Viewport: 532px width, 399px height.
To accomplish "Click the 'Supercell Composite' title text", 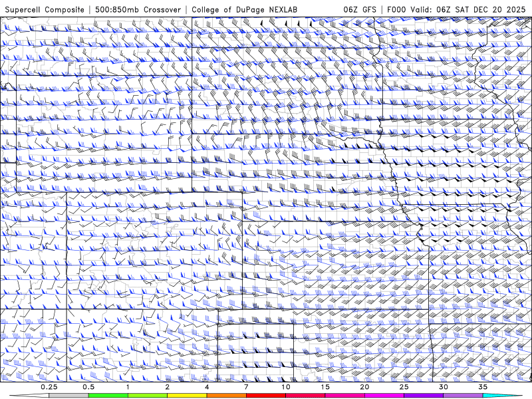I will pyautogui.click(x=45, y=9).
